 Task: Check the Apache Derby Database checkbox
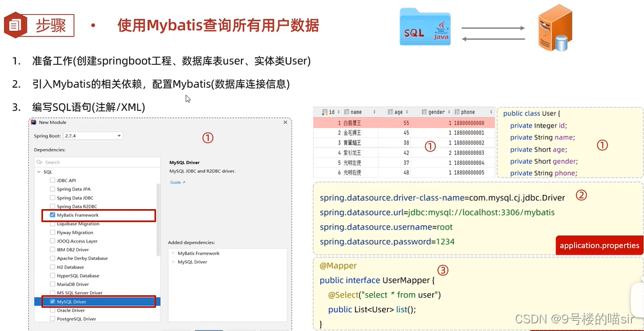(52, 259)
